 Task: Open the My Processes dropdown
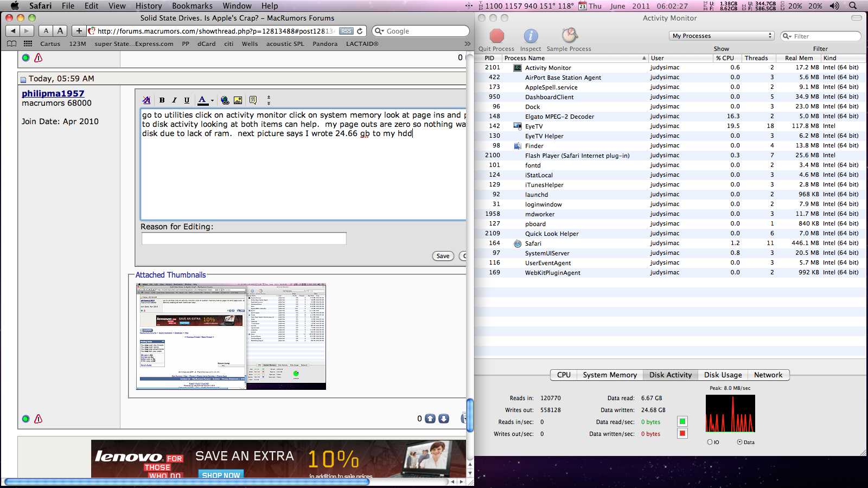722,35
